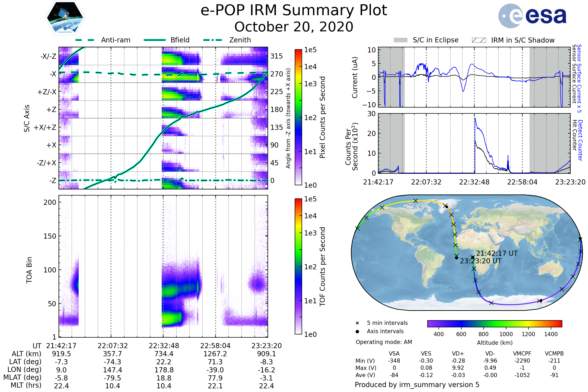Click the October 20, 2020 date heading
The width and height of the screenshot is (588, 392).
[x=294, y=27]
